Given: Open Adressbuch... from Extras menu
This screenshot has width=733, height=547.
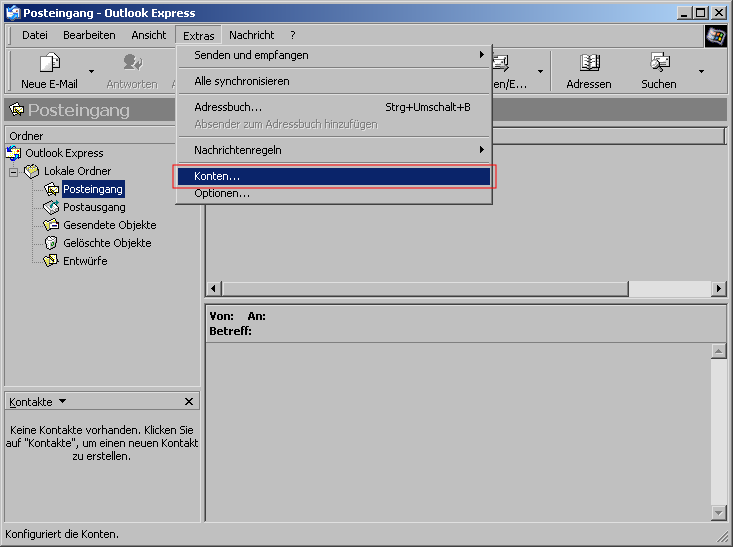Looking at the screenshot, I should click(x=334, y=107).
